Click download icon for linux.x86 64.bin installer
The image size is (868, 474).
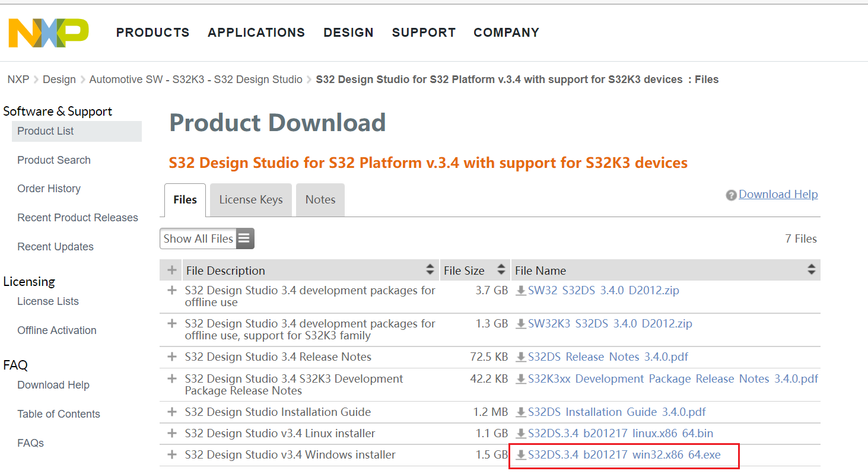click(x=521, y=434)
